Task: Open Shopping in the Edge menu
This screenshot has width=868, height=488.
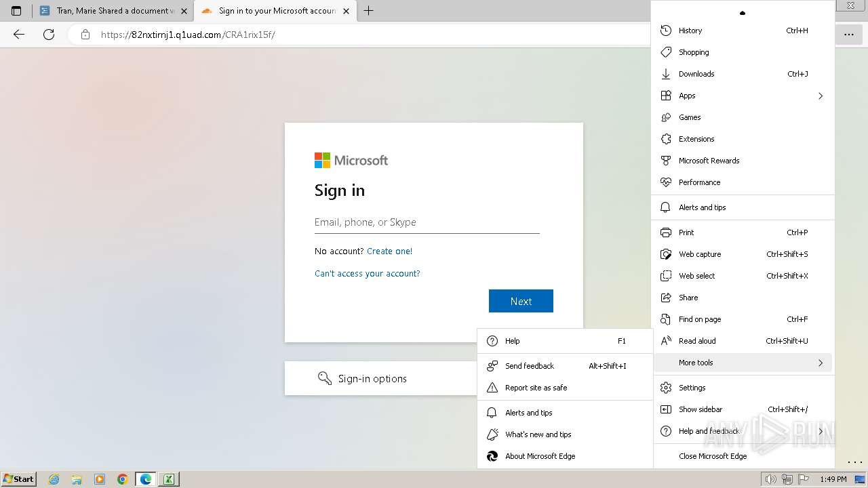Action: [743, 52]
